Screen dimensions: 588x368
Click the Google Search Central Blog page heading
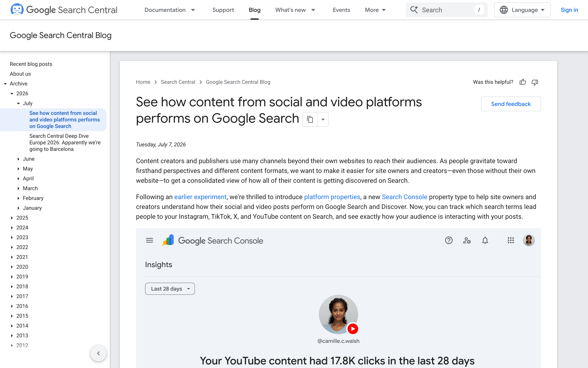(60, 35)
